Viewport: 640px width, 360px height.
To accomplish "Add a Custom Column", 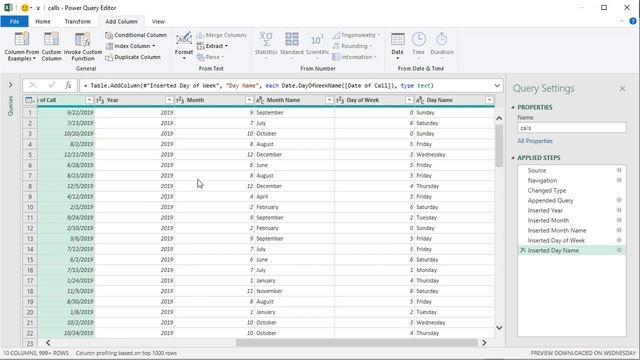I will coord(51,47).
